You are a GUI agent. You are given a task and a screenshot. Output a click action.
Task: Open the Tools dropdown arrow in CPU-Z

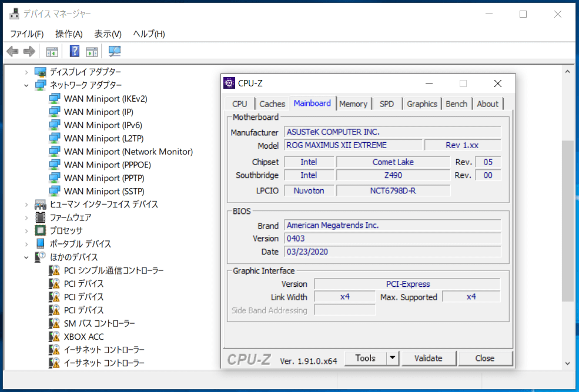[393, 358]
